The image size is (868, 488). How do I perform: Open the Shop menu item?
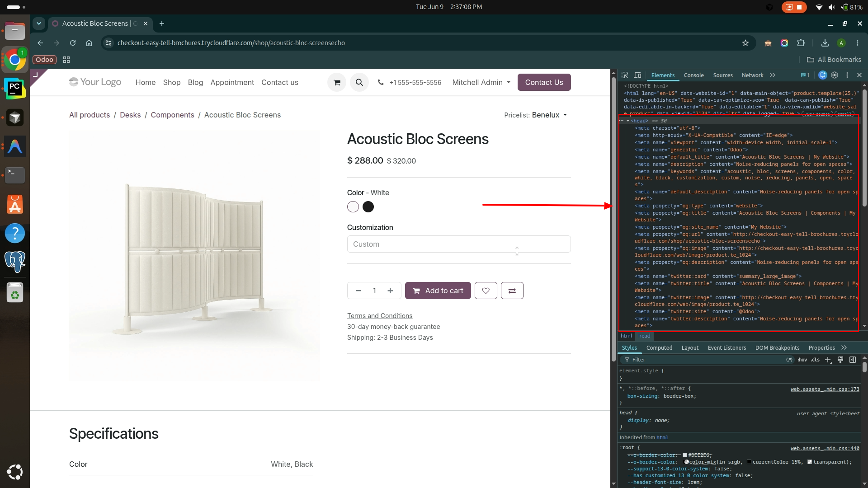tap(172, 83)
